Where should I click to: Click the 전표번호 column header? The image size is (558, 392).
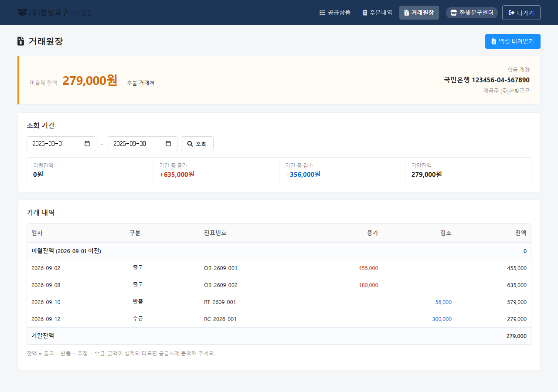tap(215, 233)
